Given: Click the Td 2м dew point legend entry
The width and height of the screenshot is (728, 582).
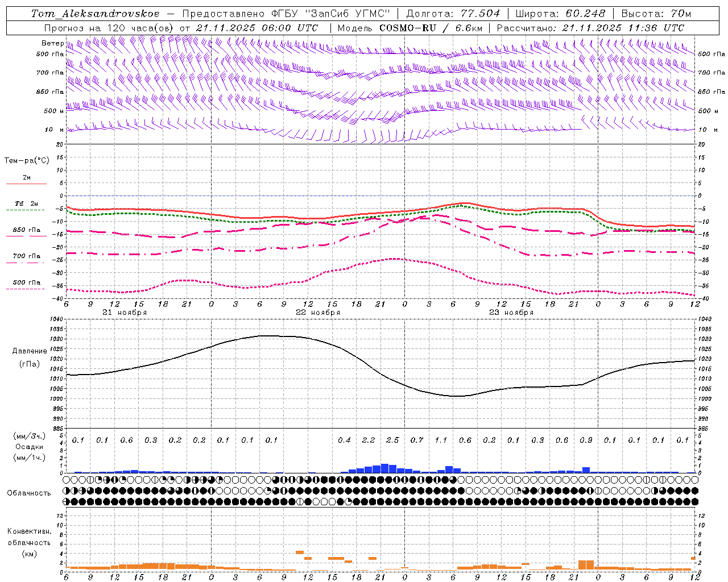Looking at the screenshot, I should pyautogui.click(x=27, y=203).
